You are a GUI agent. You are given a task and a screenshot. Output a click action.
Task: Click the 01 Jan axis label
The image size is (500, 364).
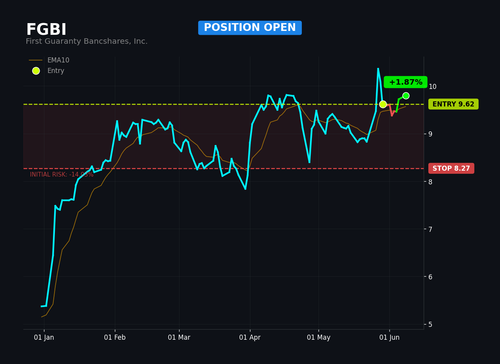pos(44,337)
